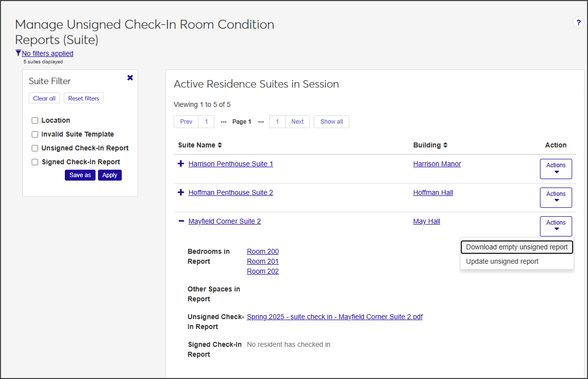Image resolution: width=588 pixels, height=379 pixels.
Task: Click the Apply filter button
Action: [109, 175]
